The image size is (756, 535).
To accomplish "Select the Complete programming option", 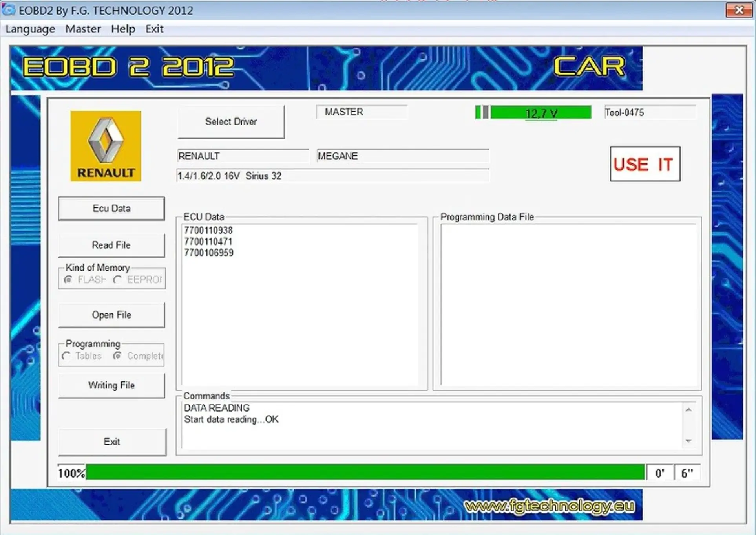I will click(x=117, y=356).
